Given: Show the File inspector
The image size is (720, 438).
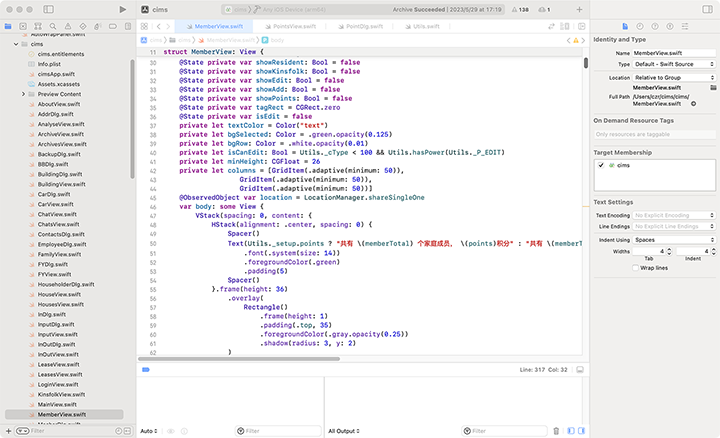Looking at the screenshot, I should coord(625,26).
